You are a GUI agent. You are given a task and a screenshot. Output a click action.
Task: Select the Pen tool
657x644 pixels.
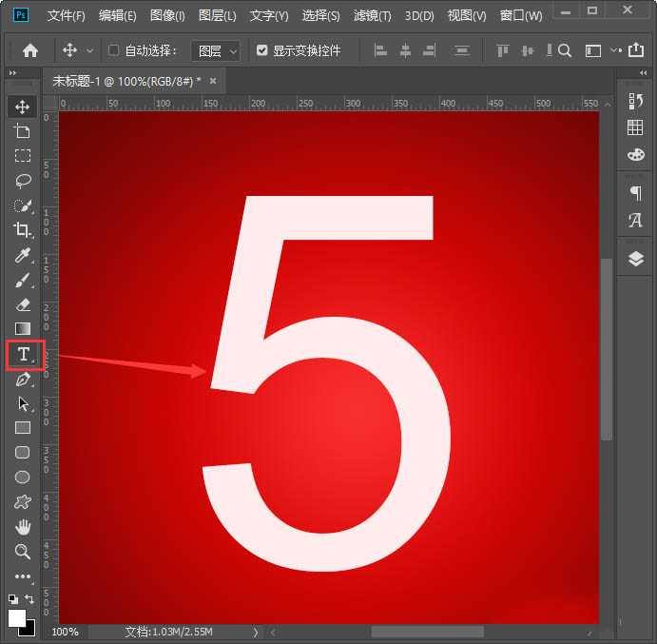click(x=23, y=380)
